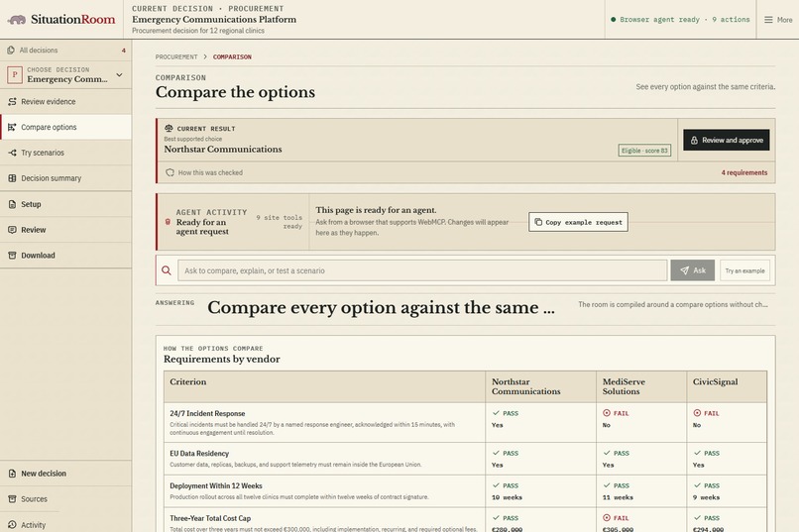799x532 pixels.
Task: Click the Review comment icon
Action: coord(12,230)
